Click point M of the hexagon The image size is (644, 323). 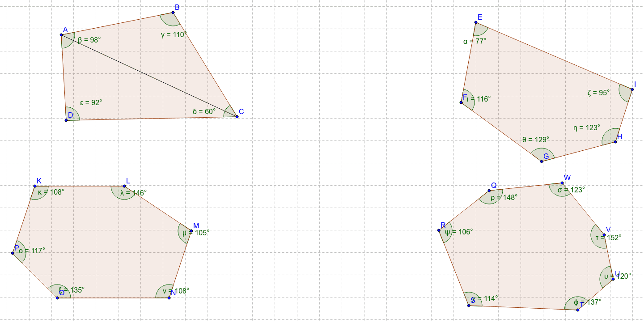click(x=191, y=231)
